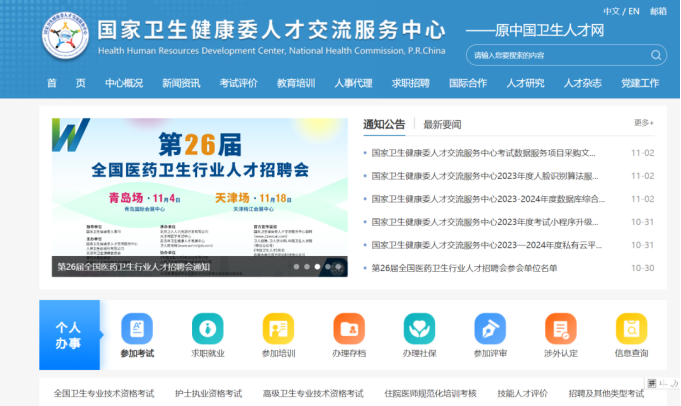Open notice about 考试数据服务项目采购
The width and height of the screenshot is (681, 406).
pyautogui.click(x=483, y=153)
